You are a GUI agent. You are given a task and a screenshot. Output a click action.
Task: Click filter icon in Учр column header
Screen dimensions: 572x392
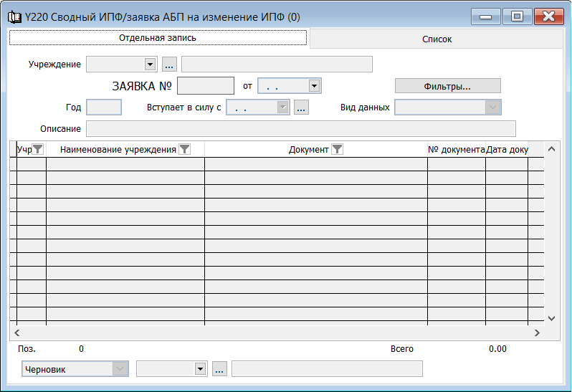(x=38, y=149)
